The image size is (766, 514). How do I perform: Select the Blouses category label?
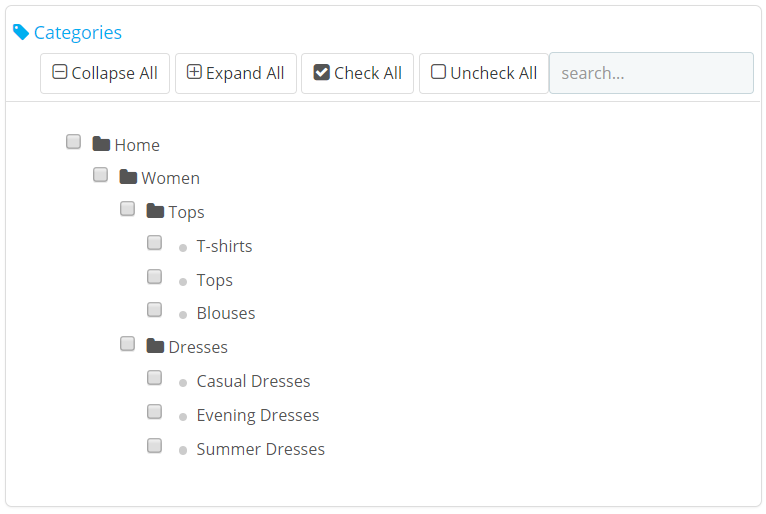tap(226, 313)
